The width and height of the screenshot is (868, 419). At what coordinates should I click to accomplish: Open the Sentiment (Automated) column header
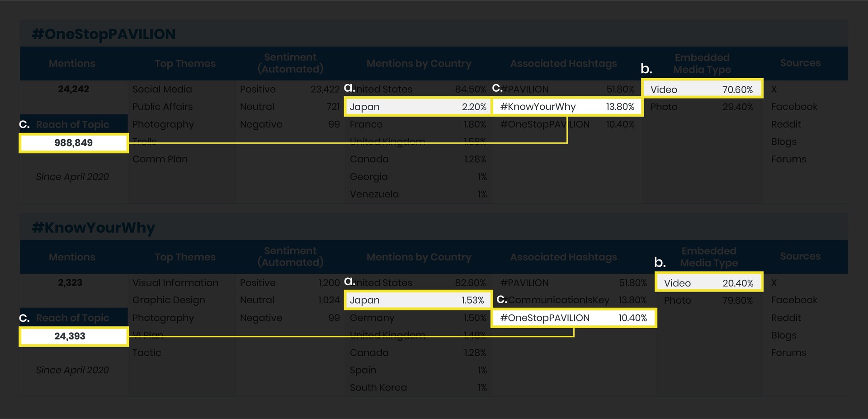click(290, 63)
